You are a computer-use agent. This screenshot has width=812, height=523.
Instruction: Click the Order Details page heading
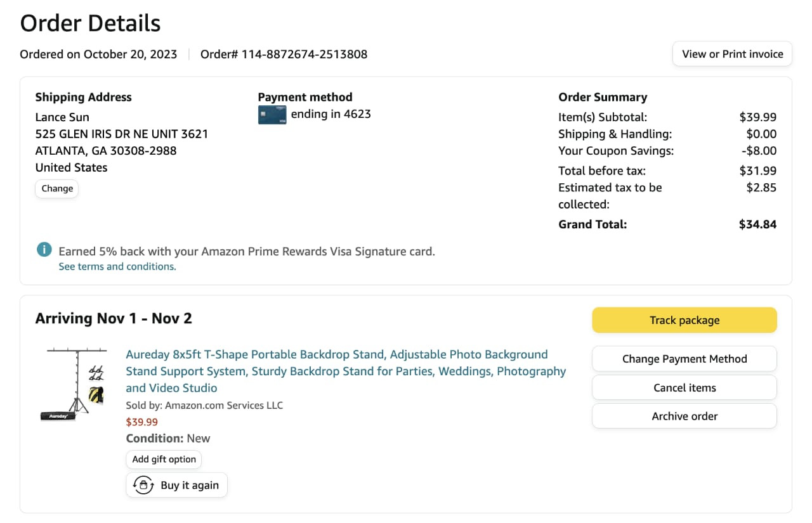click(90, 23)
